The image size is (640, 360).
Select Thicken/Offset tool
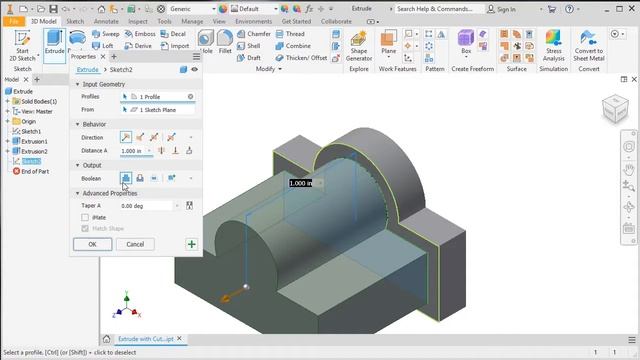point(301,58)
